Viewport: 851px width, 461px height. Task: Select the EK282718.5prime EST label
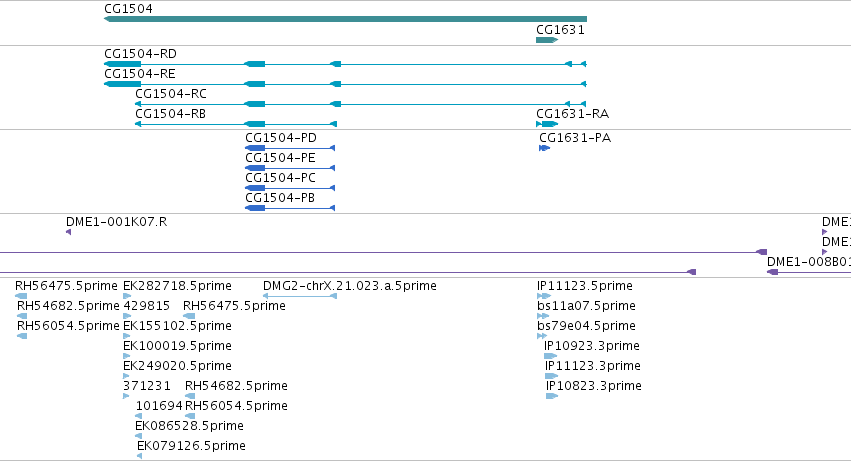tap(177, 286)
